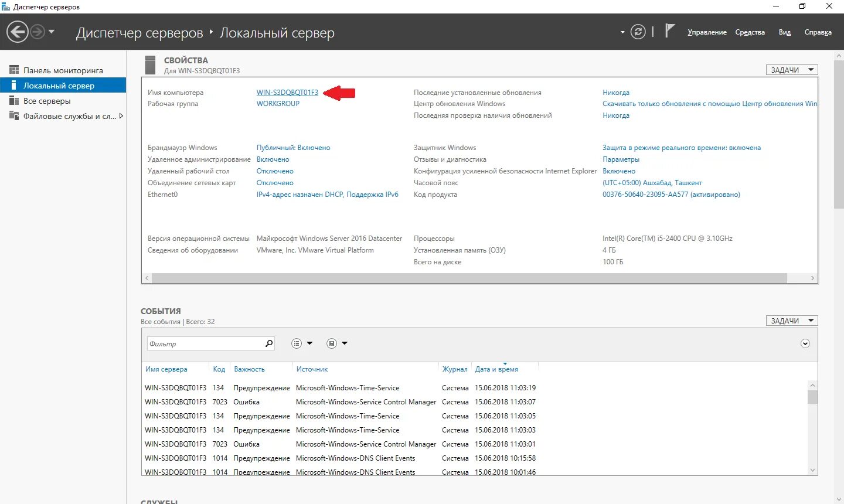Image resolution: width=844 pixels, height=504 pixels.
Task: Click Удаленный рабочий стол Отключено link
Action: point(275,171)
